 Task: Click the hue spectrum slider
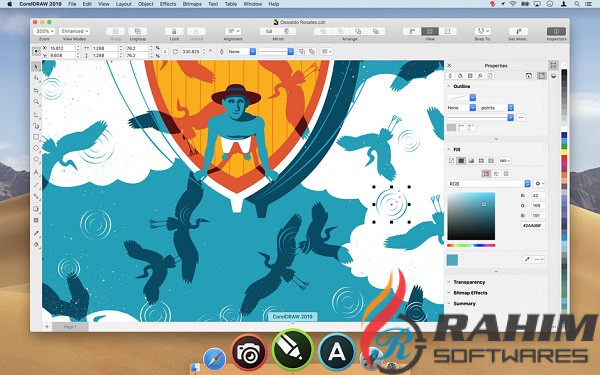tap(471, 245)
